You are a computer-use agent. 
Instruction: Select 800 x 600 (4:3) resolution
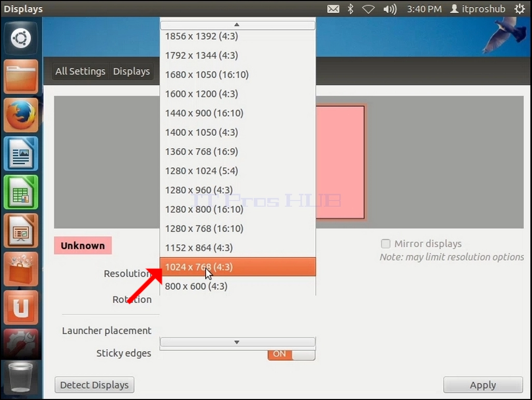237,287
